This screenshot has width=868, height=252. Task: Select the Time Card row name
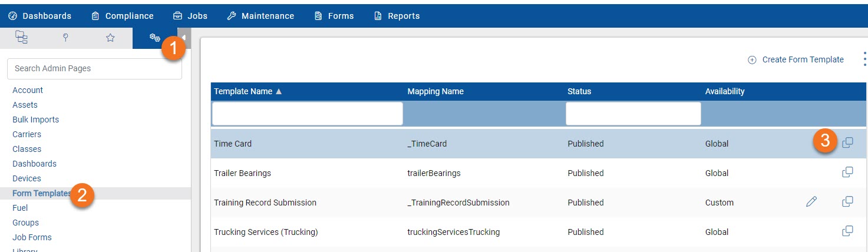click(x=233, y=144)
